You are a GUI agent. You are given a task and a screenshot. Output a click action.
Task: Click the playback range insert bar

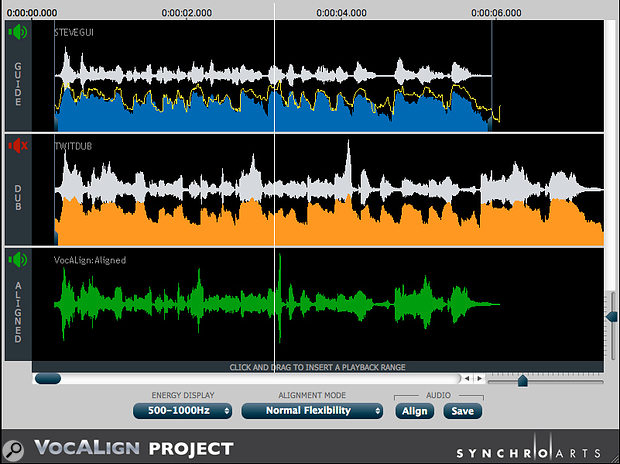click(x=318, y=367)
